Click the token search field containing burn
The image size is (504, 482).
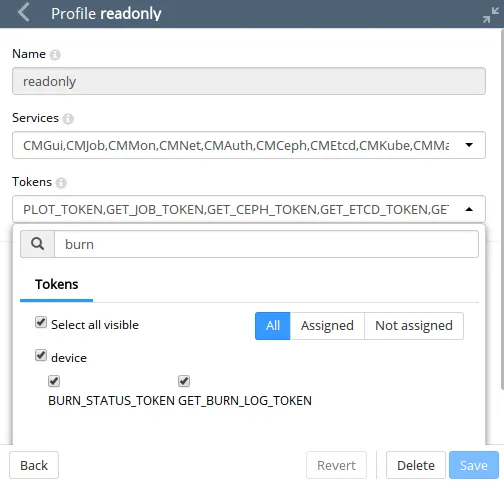pos(266,244)
